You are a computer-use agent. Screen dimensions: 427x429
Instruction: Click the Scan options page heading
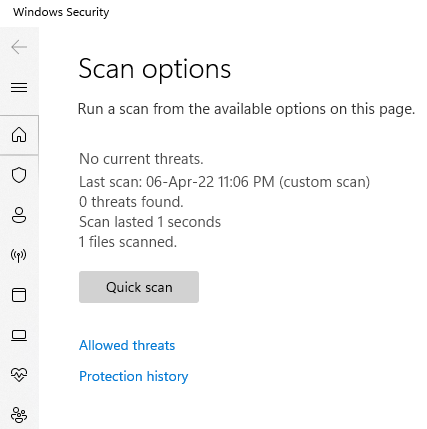(155, 69)
